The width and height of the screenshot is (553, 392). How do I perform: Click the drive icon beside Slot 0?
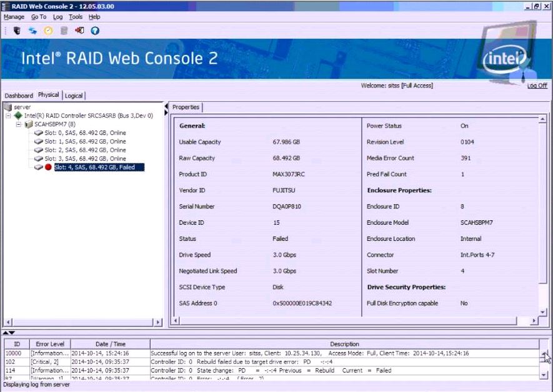click(39, 133)
